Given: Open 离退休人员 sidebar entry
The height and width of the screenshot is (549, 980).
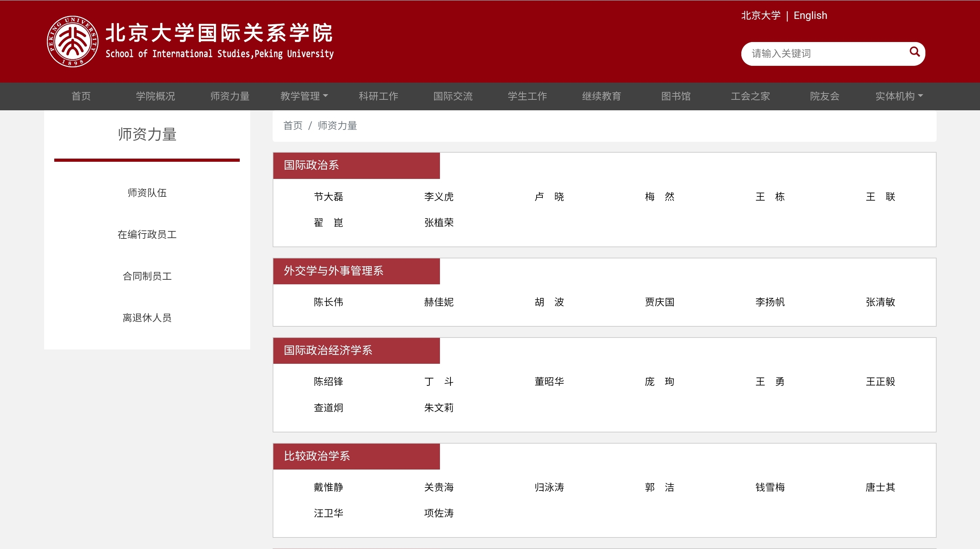Looking at the screenshot, I should [x=147, y=318].
